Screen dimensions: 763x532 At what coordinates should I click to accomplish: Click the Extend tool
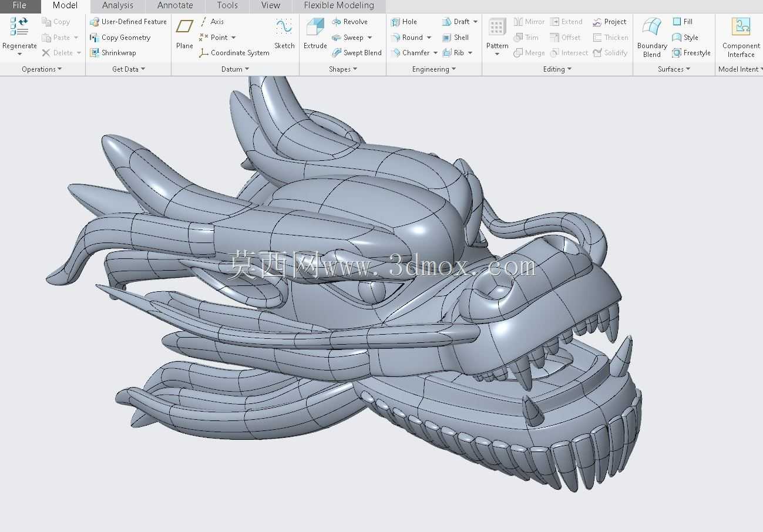566,22
